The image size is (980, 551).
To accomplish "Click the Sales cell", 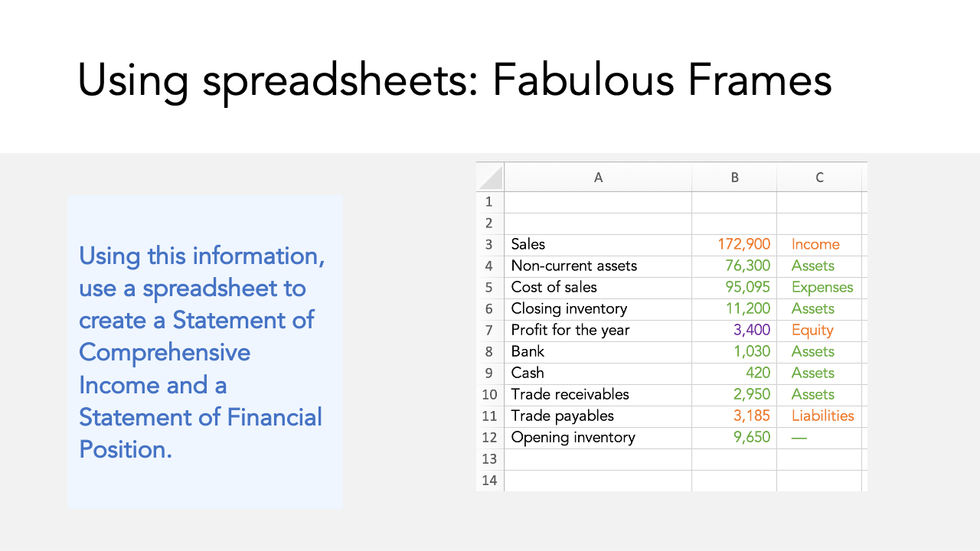I will pos(598,245).
